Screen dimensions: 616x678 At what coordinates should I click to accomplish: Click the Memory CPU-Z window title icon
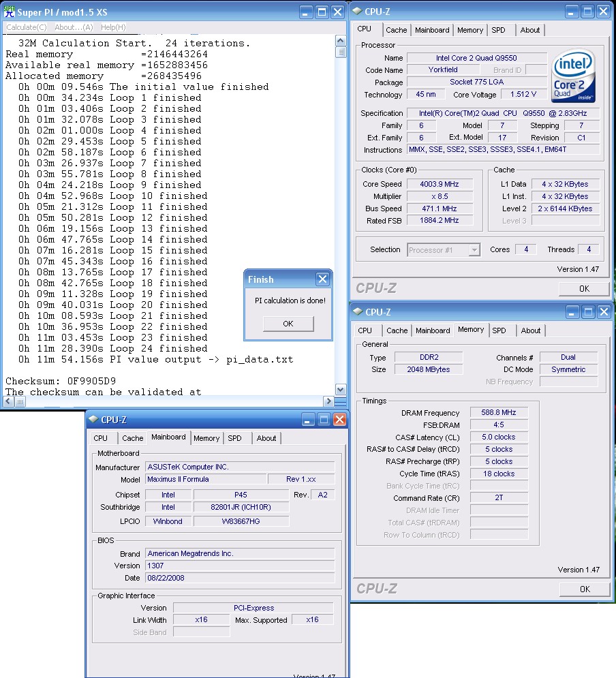[x=358, y=312]
